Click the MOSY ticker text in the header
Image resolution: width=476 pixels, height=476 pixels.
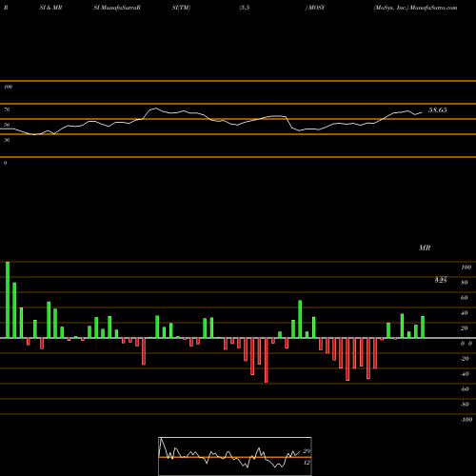tap(316, 8)
